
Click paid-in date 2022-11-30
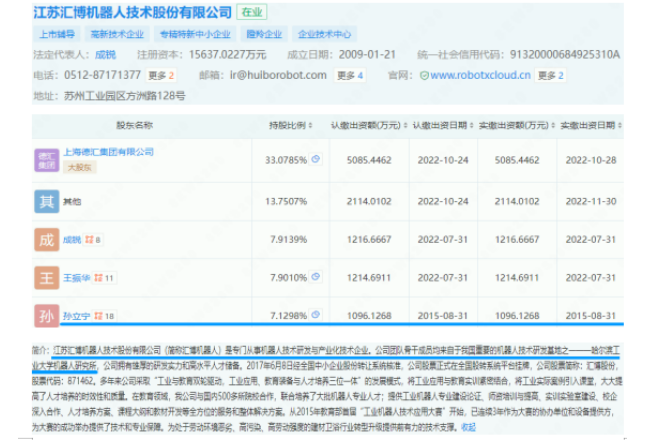pyautogui.click(x=591, y=201)
